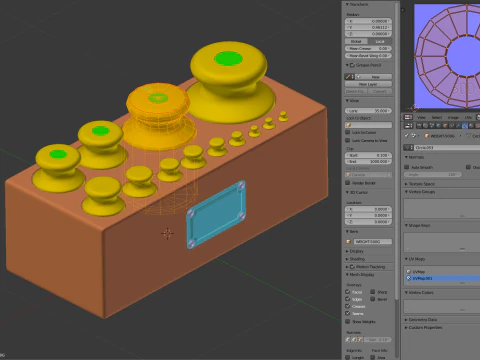This screenshot has width=480, height=360.
Task: Switch to the World properties tab
Action: 439,126
